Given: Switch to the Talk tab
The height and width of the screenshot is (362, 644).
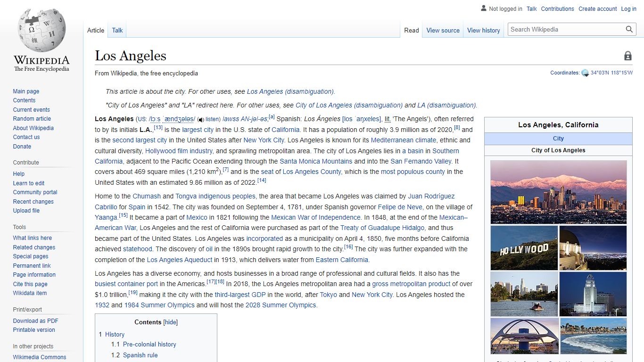Looking at the screenshot, I should click(x=117, y=30).
